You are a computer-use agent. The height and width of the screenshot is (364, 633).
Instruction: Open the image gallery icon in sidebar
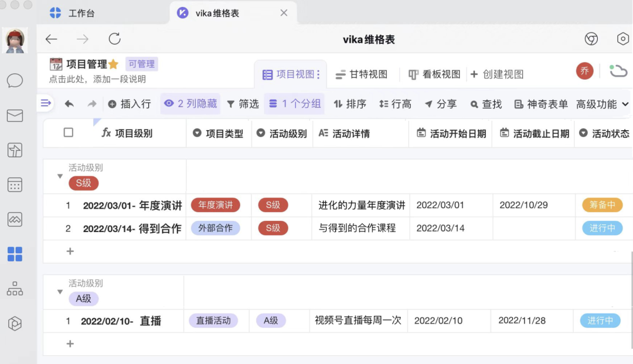tap(15, 219)
